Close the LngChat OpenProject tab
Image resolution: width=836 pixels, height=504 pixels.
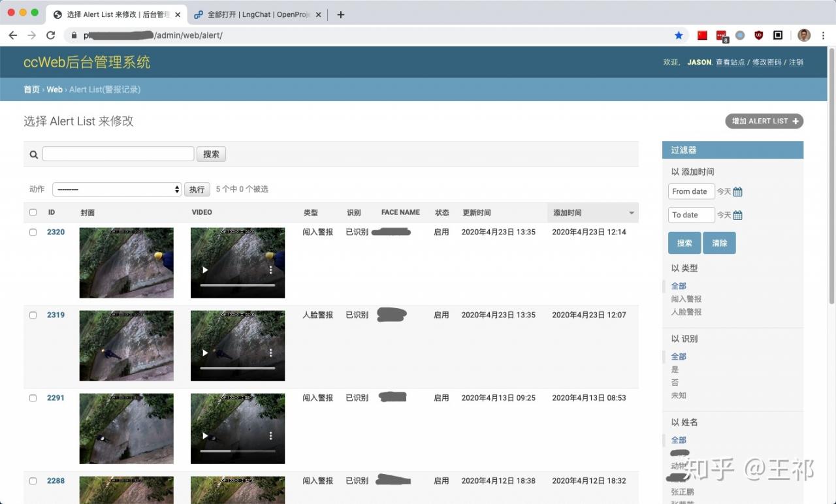point(319,14)
